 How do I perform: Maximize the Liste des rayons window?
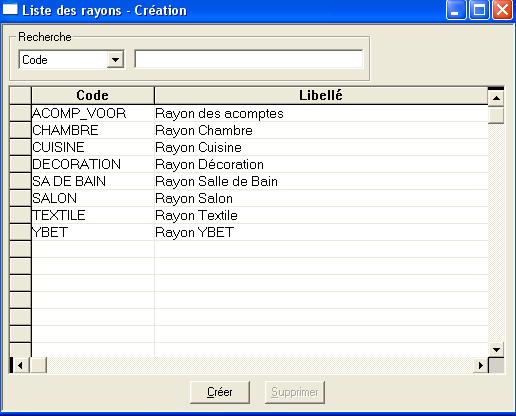479,10
